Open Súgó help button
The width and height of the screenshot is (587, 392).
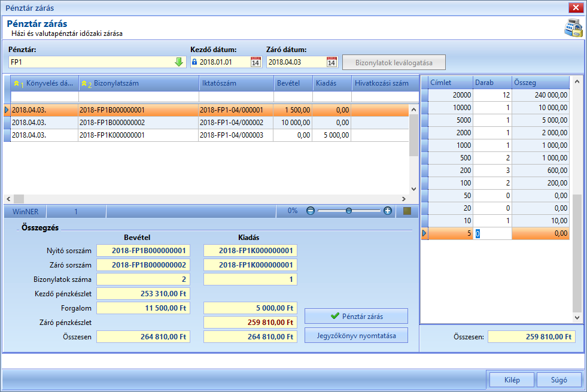[558, 379]
